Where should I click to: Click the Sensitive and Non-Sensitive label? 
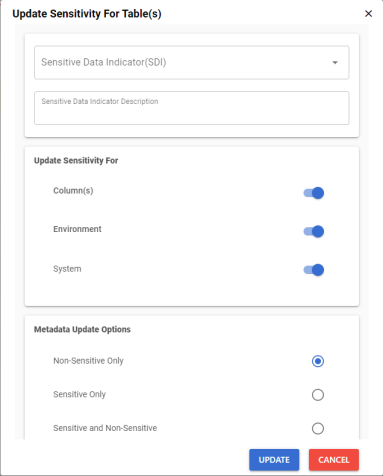(105, 428)
